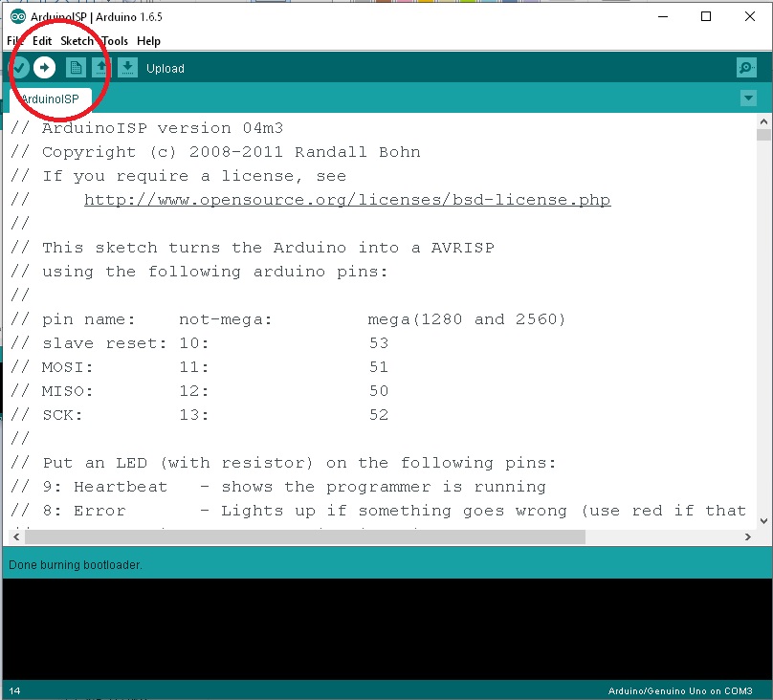Click the vertical scrollbar thumb
The width and height of the screenshot is (773, 700).
(x=763, y=135)
